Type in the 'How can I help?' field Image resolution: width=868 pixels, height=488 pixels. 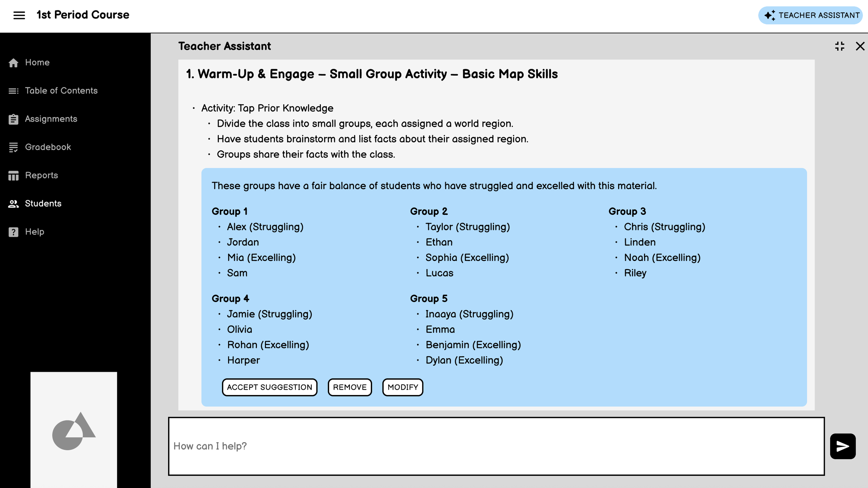pyautogui.click(x=496, y=446)
